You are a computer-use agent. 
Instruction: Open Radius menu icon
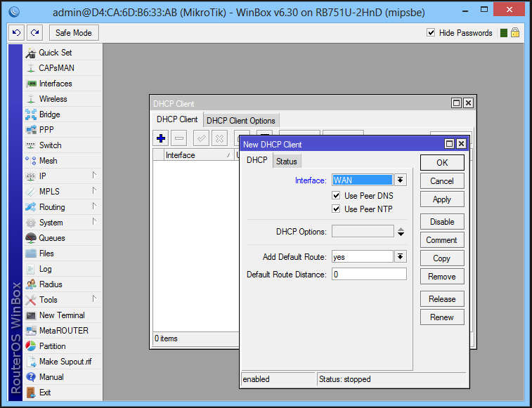click(31, 284)
